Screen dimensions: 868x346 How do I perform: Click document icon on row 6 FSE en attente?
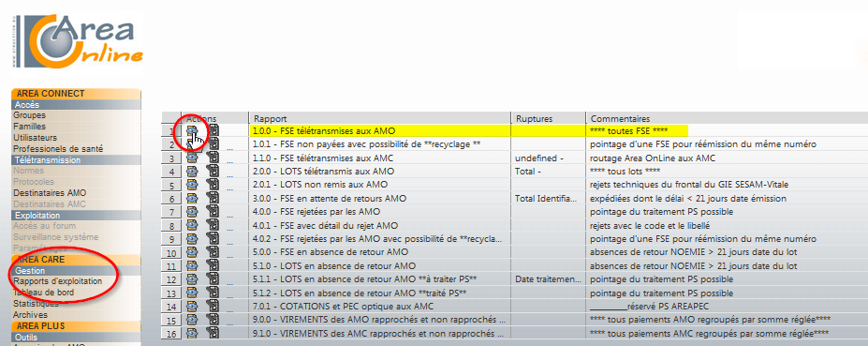pyautogui.click(x=213, y=198)
